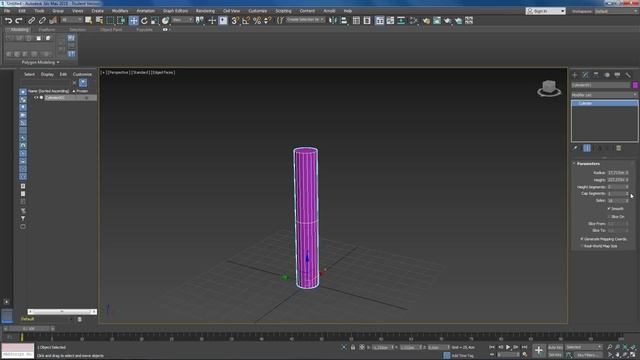Click the Remove Modifier trash icon
Screen dimensions: 640x360
(x=618, y=148)
